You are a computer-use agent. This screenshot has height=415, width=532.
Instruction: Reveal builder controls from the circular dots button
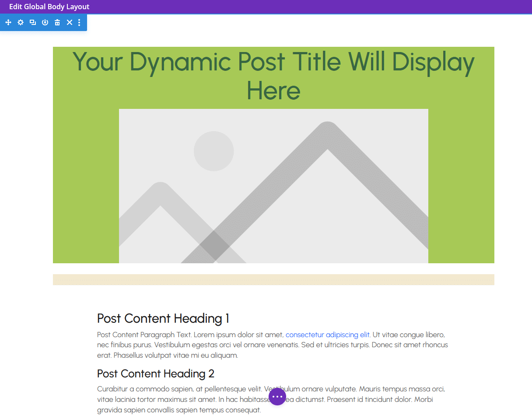[277, 396]
